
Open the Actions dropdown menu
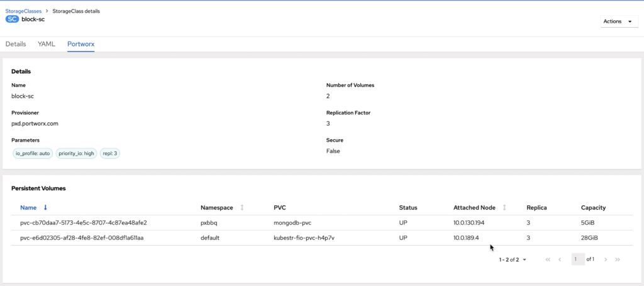[x=618, y=21]
